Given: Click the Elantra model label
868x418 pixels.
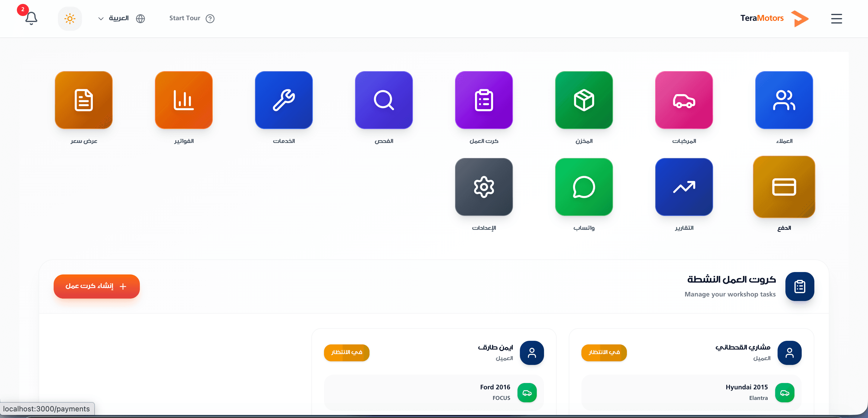Looking at the screenshot, I should tap(759, 398).
